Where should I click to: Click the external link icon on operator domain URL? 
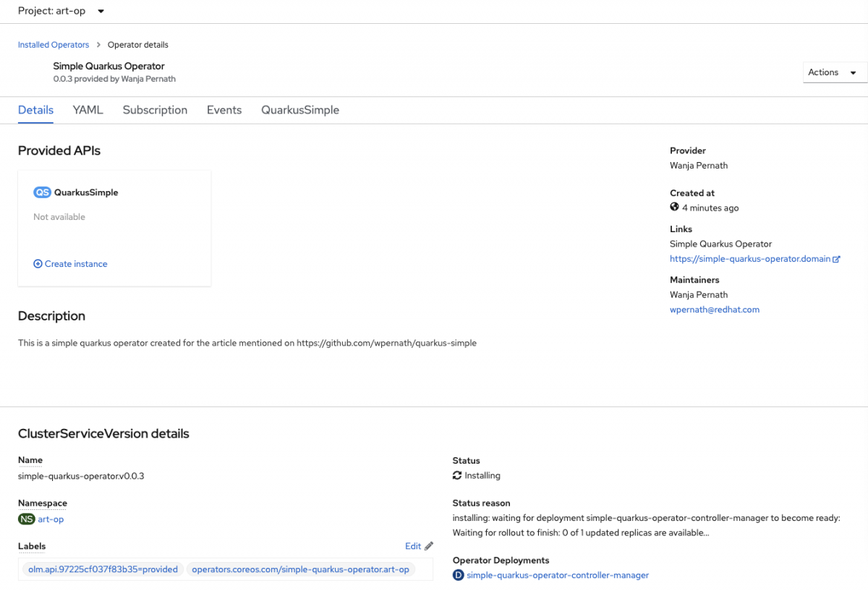tap(838, 258)
